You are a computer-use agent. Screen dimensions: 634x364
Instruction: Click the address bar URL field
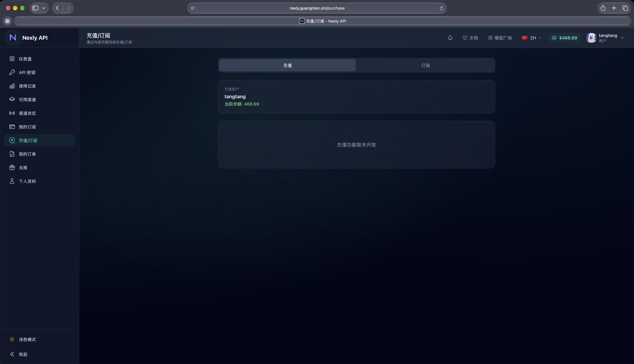click(317, 8)
